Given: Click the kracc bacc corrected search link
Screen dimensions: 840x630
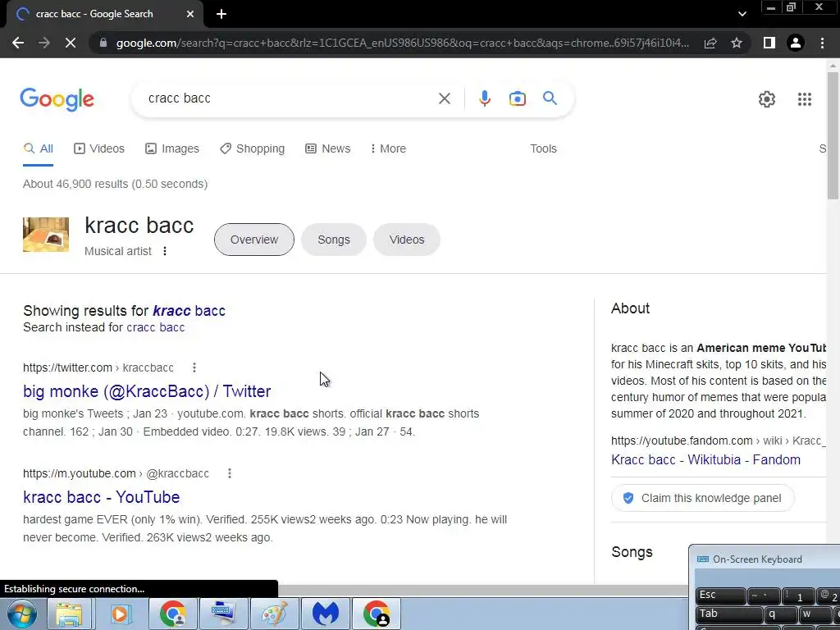Looking at the screenshot, I should tap(189, 311).
